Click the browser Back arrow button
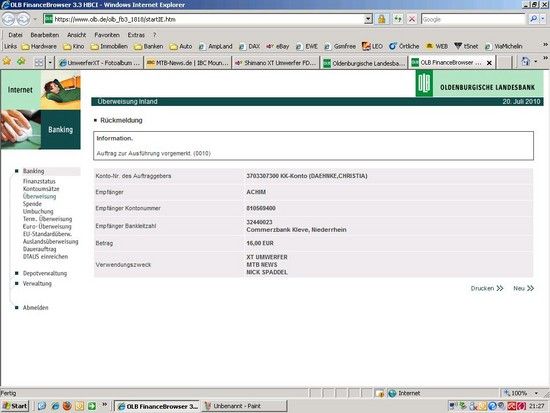550x413 pixels. pos(8,19)
